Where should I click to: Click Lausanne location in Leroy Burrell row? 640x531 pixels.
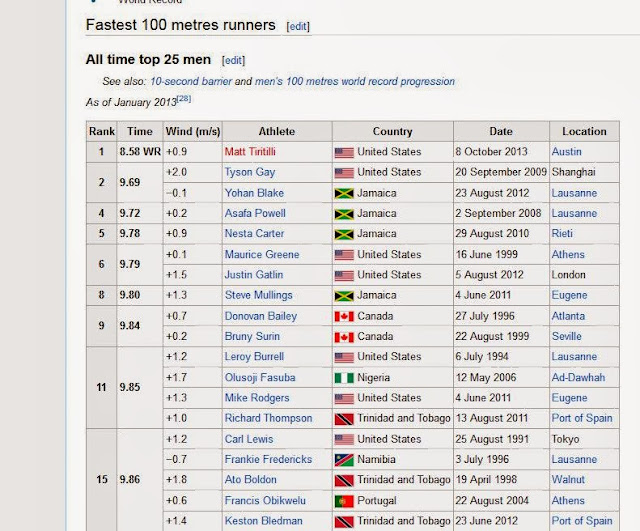coord(574,357)
